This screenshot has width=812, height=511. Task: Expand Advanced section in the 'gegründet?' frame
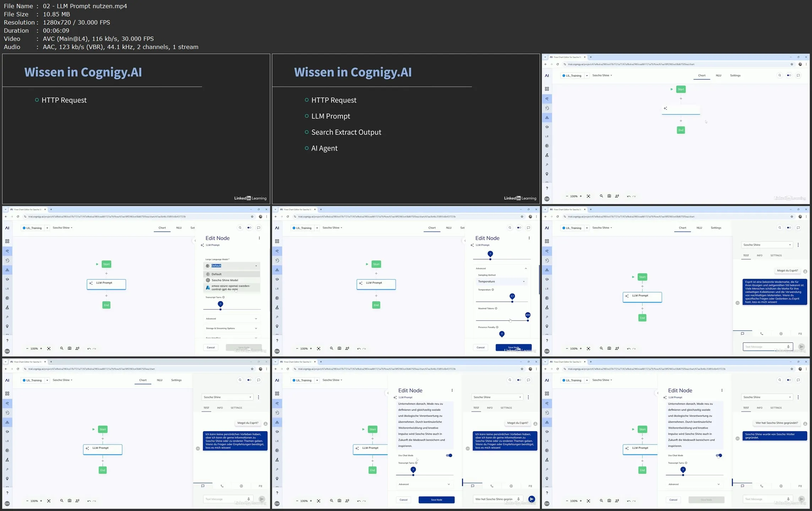694,484
